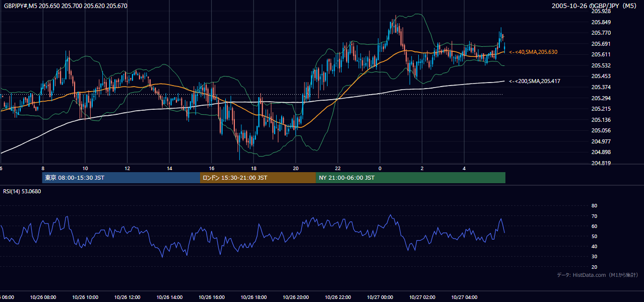Click the 205.770 price axis label
Viewport: 644px width, 302px height.
coord(601,33)
